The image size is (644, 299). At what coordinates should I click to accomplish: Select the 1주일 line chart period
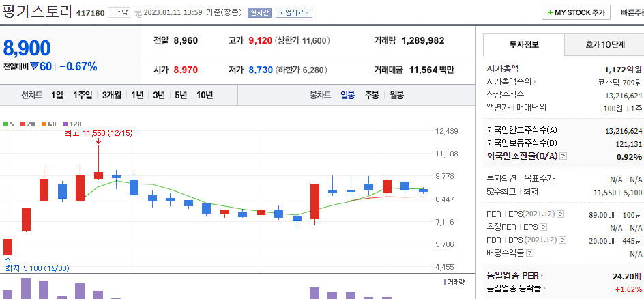[83, 96]
